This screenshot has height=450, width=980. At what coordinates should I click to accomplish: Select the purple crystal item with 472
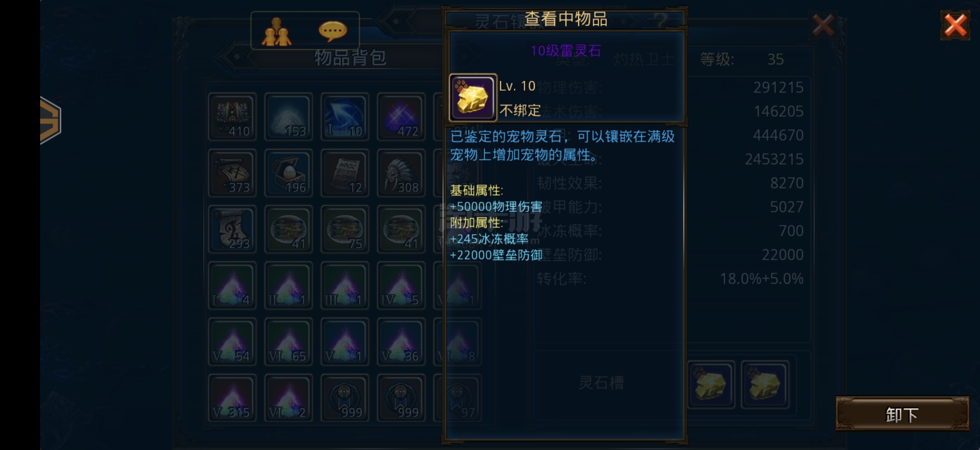(x=401, y=117)
